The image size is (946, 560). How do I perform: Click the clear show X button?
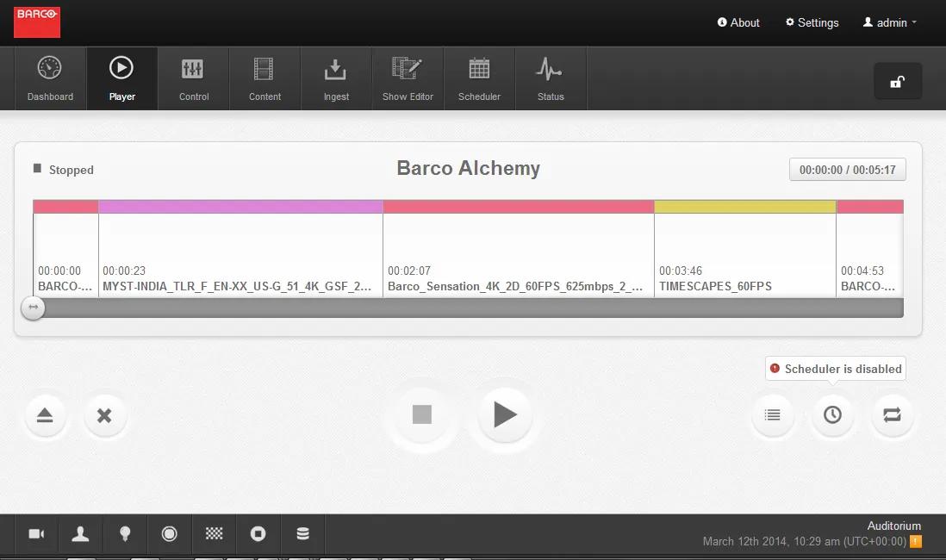pos(104,416)
